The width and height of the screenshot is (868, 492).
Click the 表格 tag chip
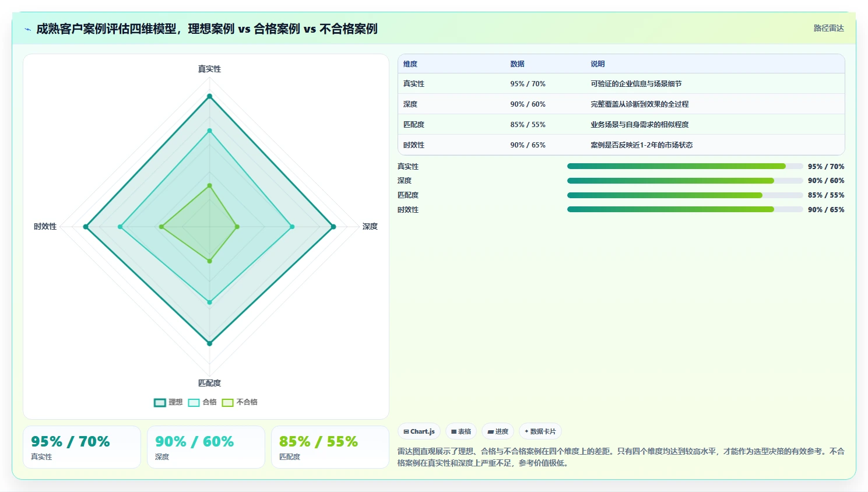[x=461, y=431]
